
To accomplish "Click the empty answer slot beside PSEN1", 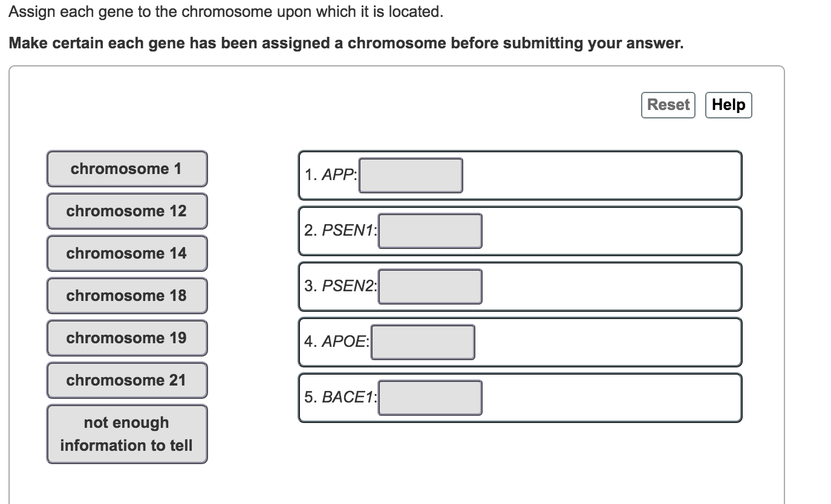I will 430,231.
